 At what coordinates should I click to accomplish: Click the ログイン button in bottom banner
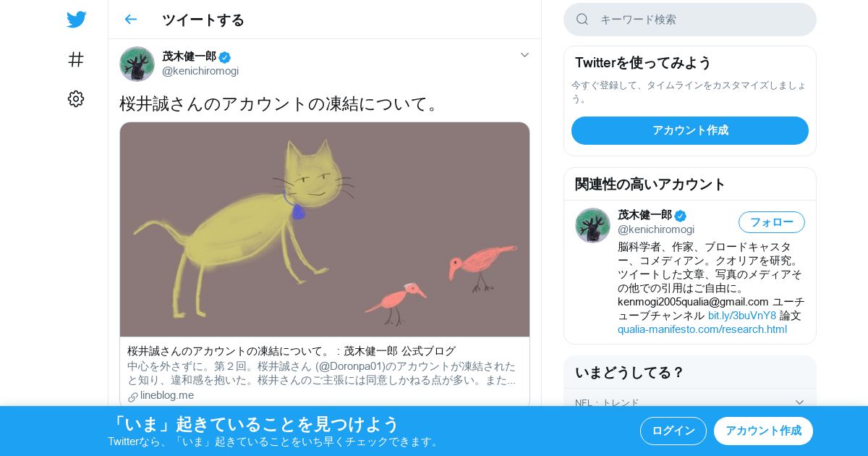(673, 431)
